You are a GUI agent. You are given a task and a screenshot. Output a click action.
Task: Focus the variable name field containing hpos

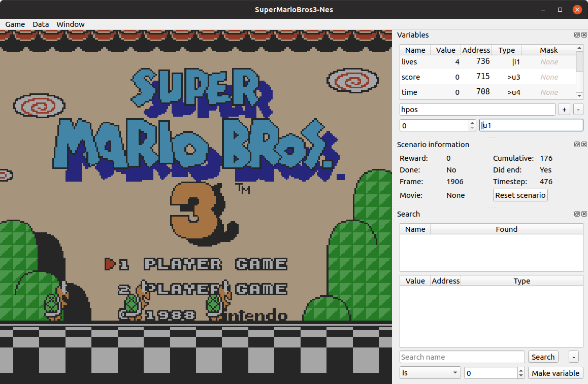(477, 110)
